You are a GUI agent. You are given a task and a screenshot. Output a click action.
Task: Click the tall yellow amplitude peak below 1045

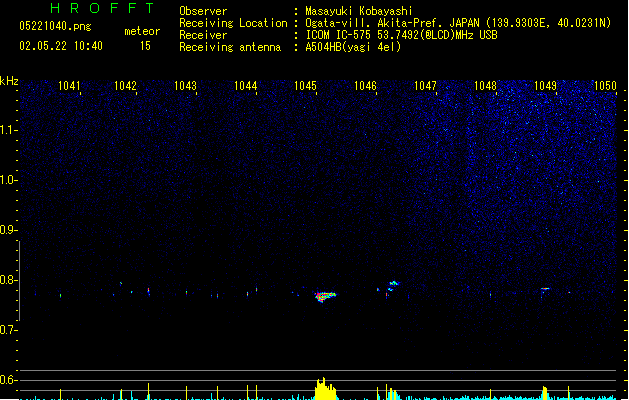click(x=325, y=389)
